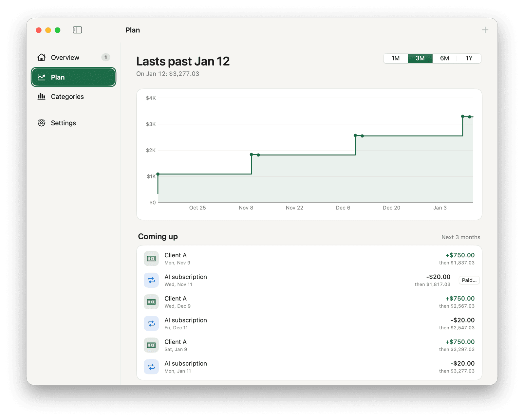Screen dimensions: 524x420
Task: Click the 'Lasts past Jan 12' heading
Action: tap(183, 62)
